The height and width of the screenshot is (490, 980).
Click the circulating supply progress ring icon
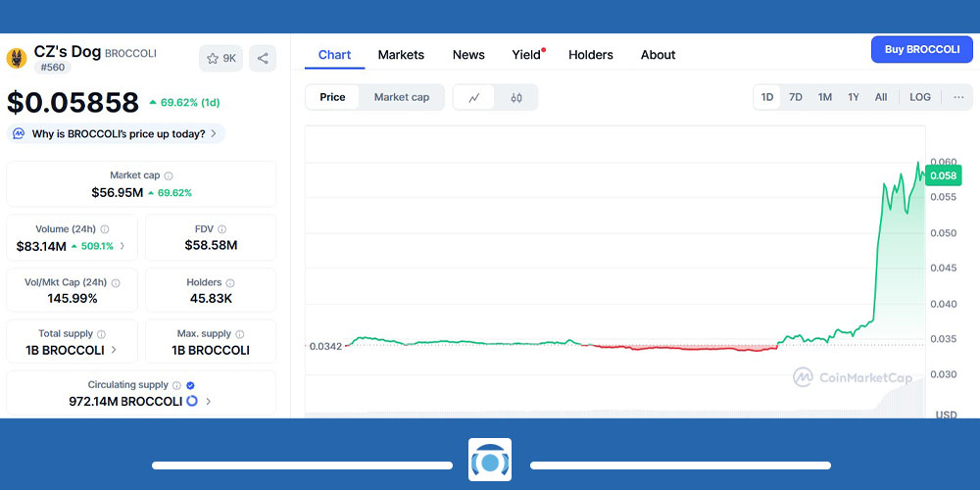(192, 401)
